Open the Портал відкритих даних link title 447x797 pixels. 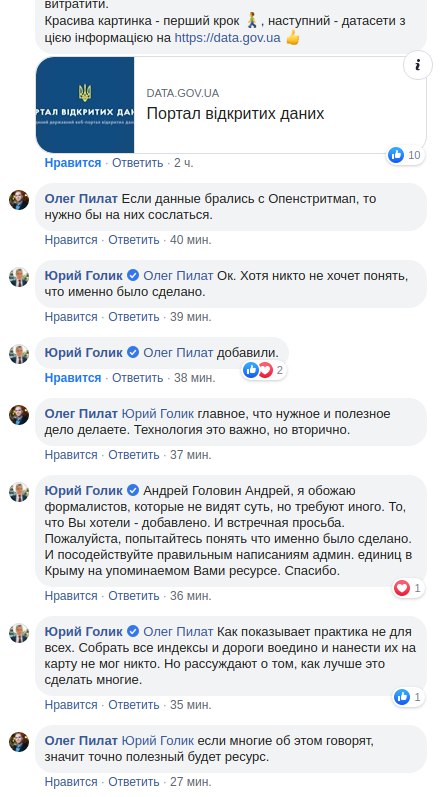(x=235, y=113)
